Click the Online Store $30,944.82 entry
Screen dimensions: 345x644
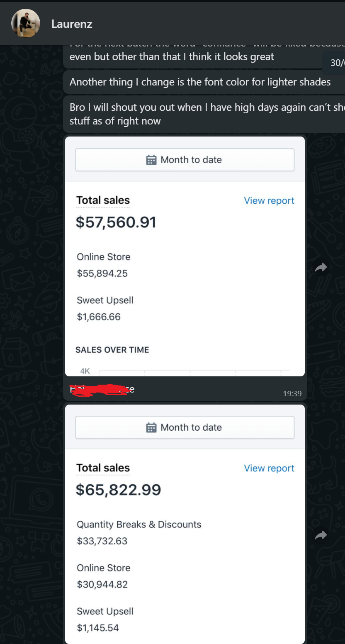[x=104, y=576]
